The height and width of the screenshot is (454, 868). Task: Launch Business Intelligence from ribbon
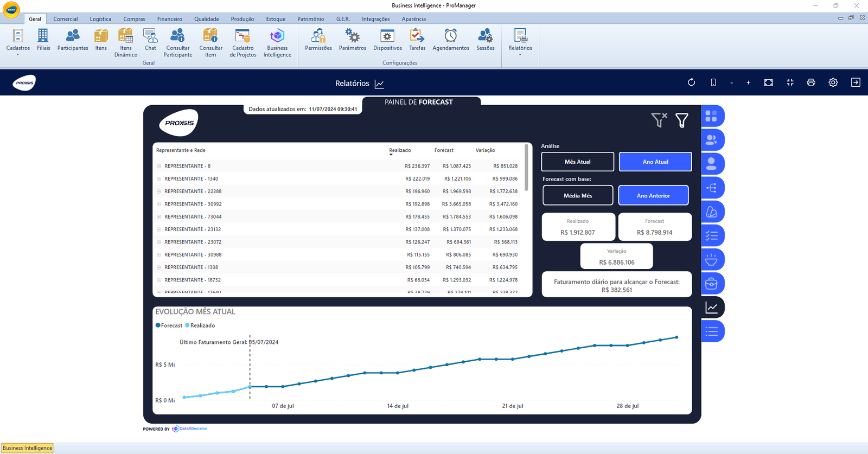click(277, 43)
